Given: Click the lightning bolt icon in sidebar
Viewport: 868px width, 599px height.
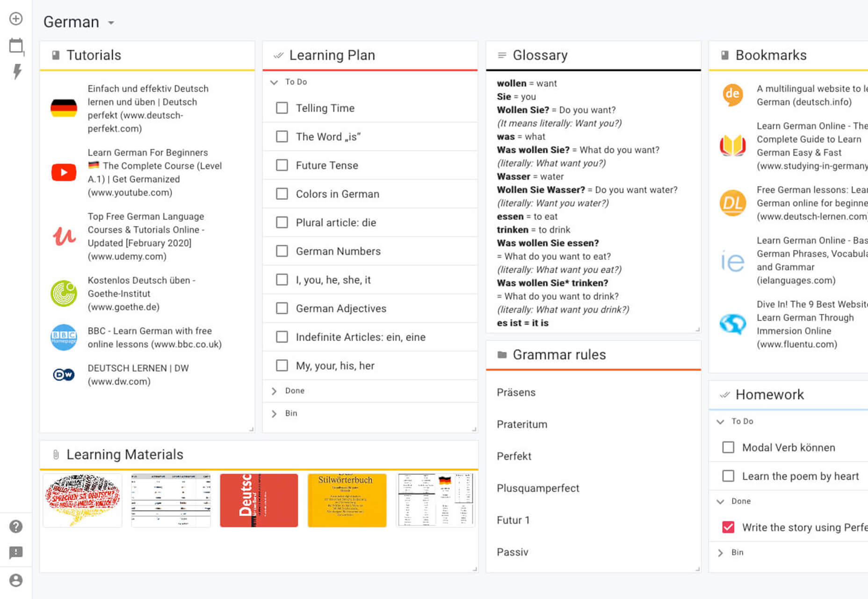Looking at the screenshot, I should (x=17, y=72).
